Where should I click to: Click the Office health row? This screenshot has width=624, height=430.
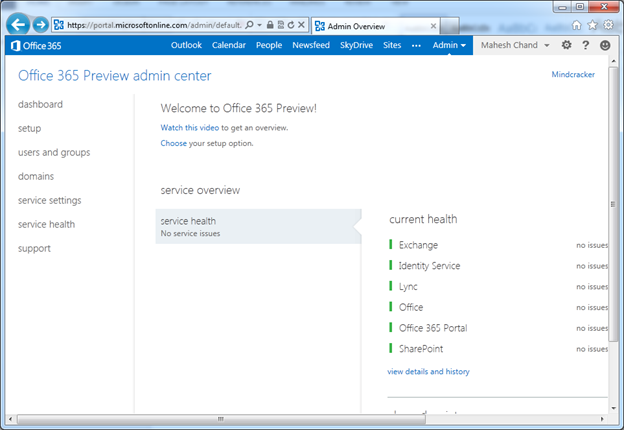click(x=498, y=307)
